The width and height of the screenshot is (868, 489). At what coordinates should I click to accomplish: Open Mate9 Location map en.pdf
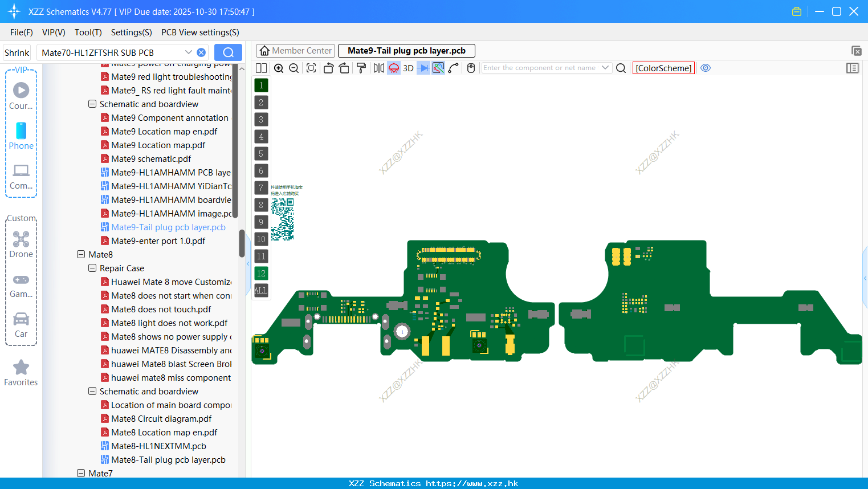(x=164, y=132)
